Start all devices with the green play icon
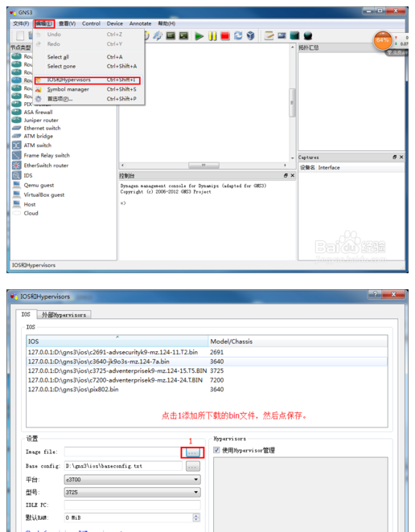Viewport: 415px width, 532px height. pyautogui.click(x=199, y=35)
